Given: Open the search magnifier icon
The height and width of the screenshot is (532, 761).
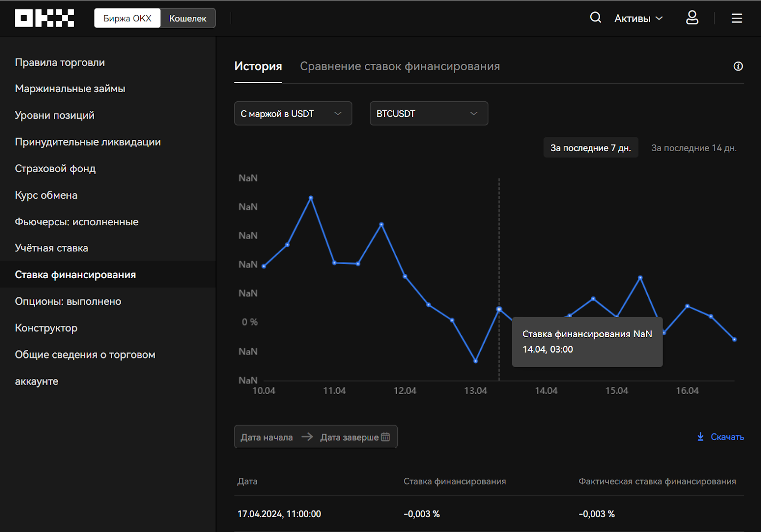Looking at the screenshot, I should (595, 18).
